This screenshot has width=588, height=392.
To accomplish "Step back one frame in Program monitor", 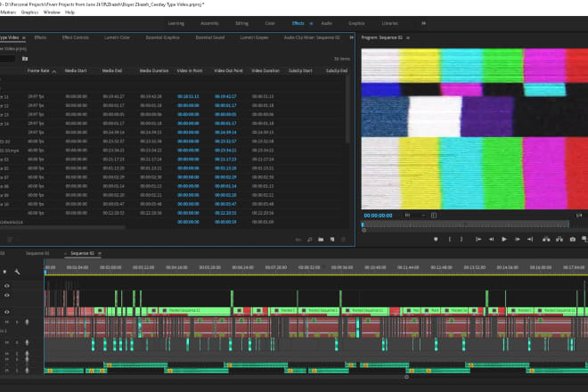I will point(491,239).
